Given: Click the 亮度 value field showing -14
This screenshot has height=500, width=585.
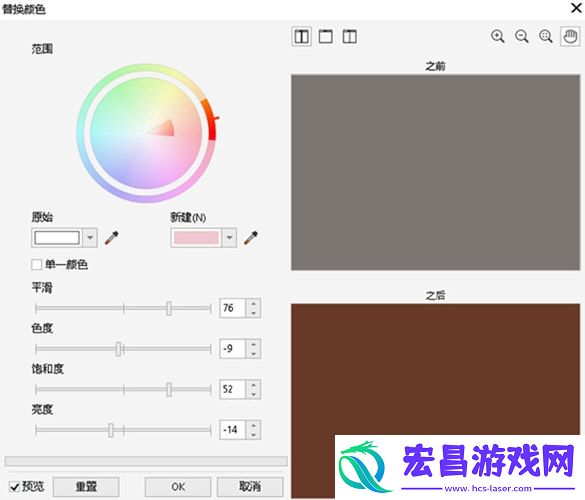Looking at the screenshot, I should (232, 430).
